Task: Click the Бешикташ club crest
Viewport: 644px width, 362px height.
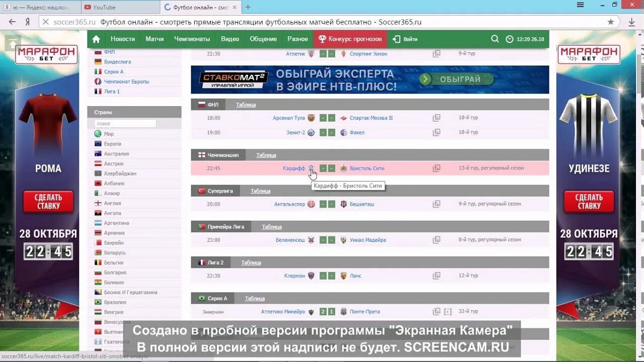Action: pyautogui.click(x=344, y=204)
